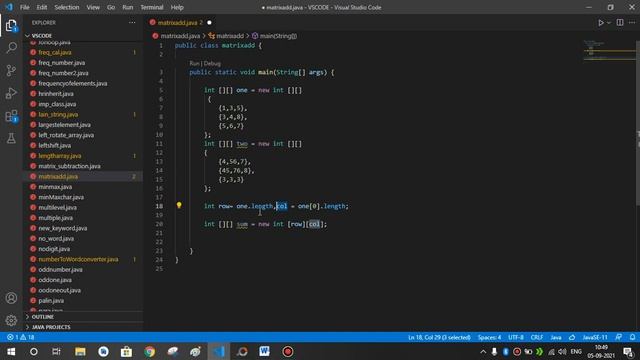
Task: Expand the JAVA PROJECTS section
Action: click(x=51, y=327)
